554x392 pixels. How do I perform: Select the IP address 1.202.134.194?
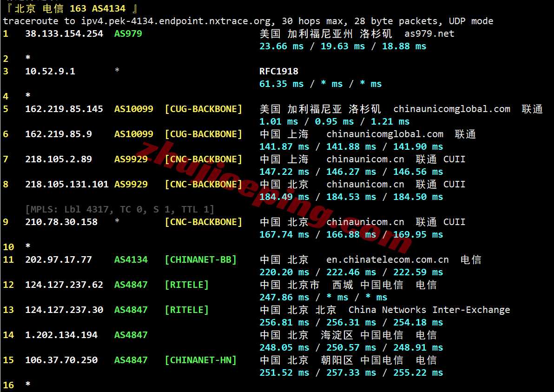pos(61,335)
